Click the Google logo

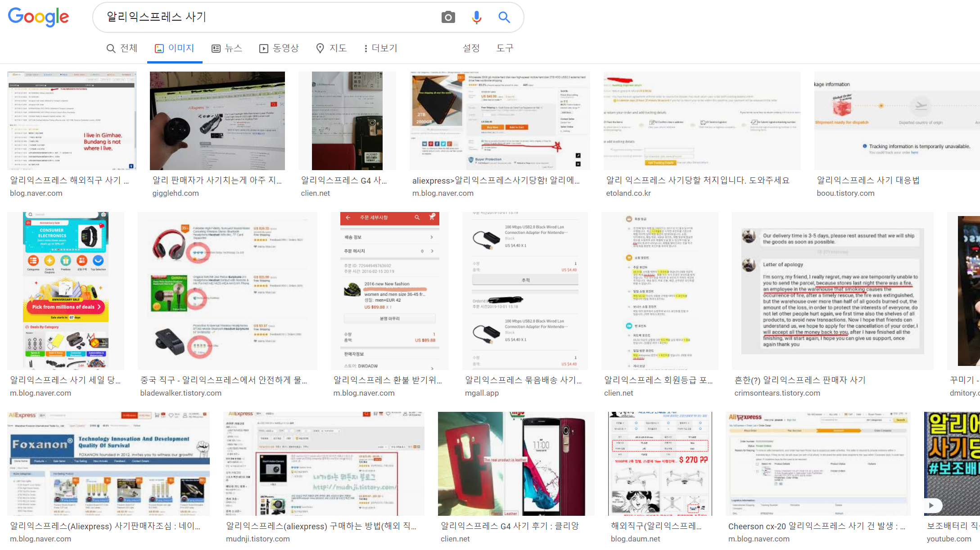coord(38,17)
